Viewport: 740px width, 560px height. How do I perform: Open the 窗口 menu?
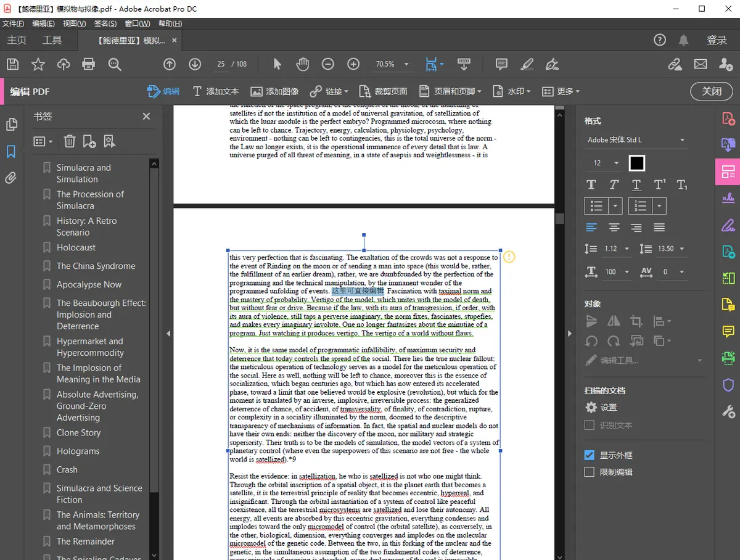[x=137, y=23]
